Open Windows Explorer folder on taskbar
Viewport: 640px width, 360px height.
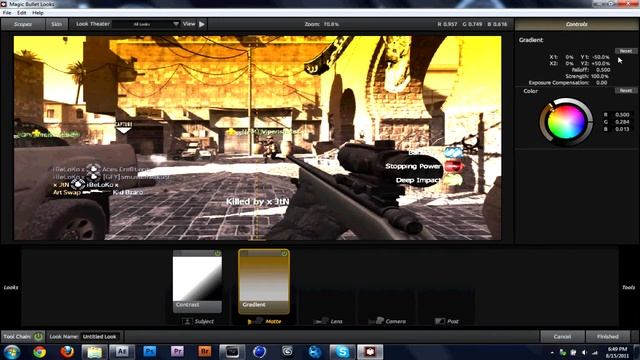click(94, 352)
